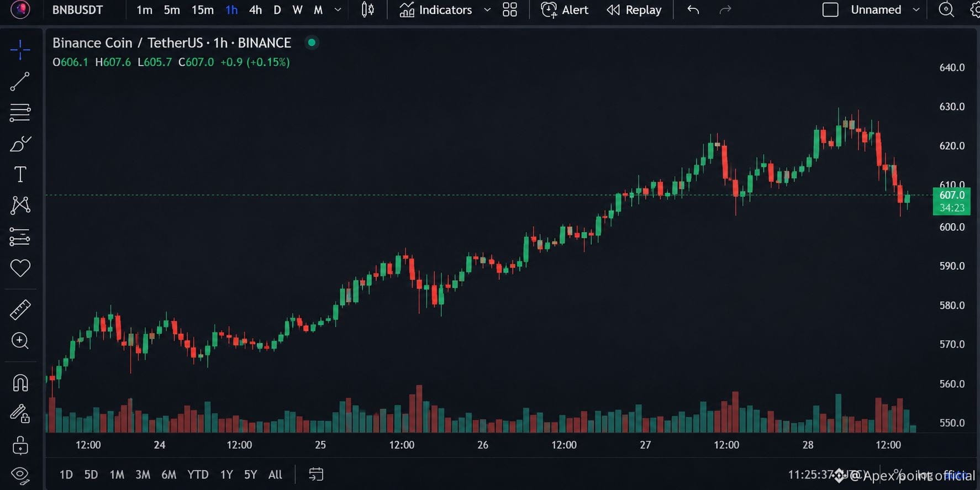The image size is (980, 490).
Task: Expand the manage layouts dropdown arrow
Action: pos(916,10)
